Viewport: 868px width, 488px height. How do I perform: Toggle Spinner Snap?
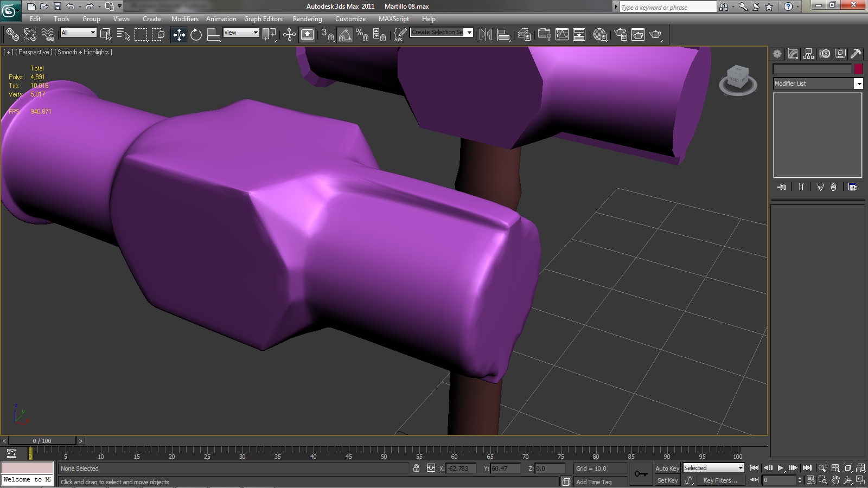coord(380,35)
